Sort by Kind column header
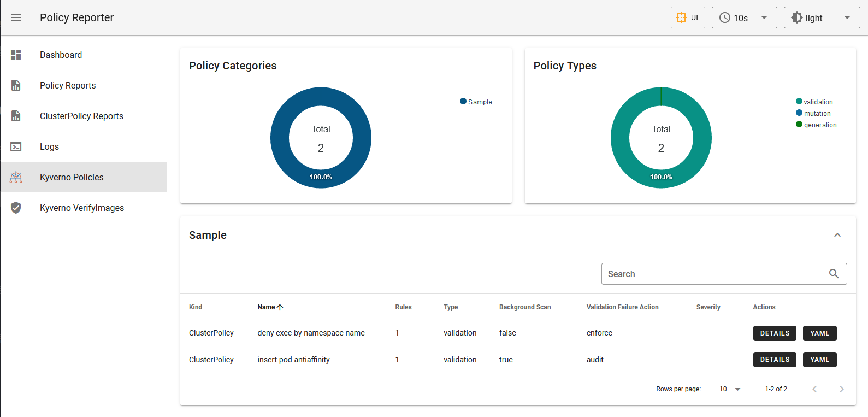The height and width of the screenshot is (417, 868). tap(196, 307)
